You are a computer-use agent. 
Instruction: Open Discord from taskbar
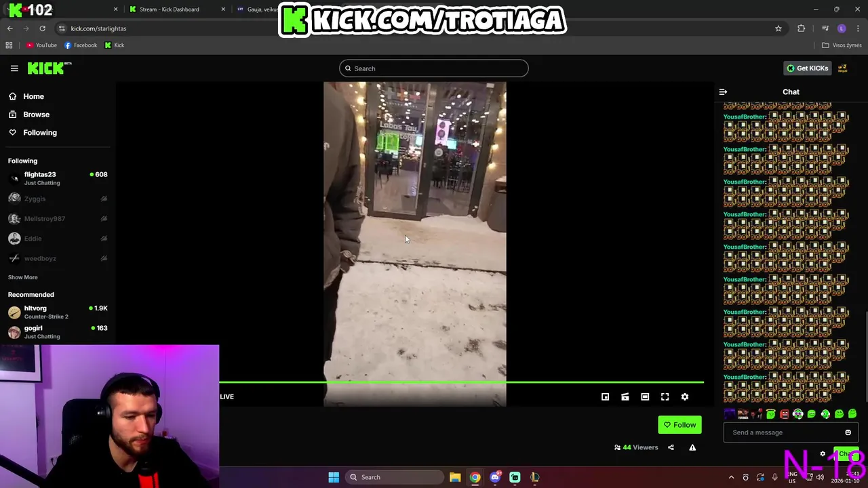pyautogui.click(x=495, y=477)
